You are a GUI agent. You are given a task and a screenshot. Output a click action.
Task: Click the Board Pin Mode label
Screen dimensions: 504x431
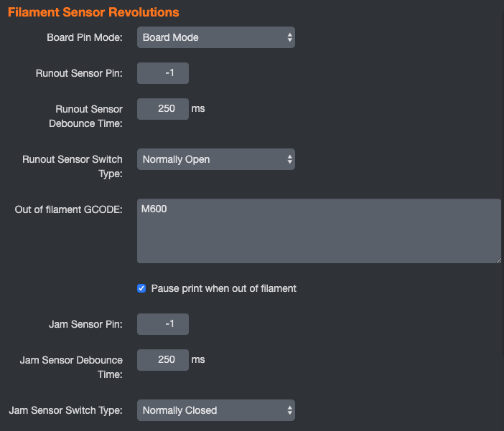(x=85, y=37)
